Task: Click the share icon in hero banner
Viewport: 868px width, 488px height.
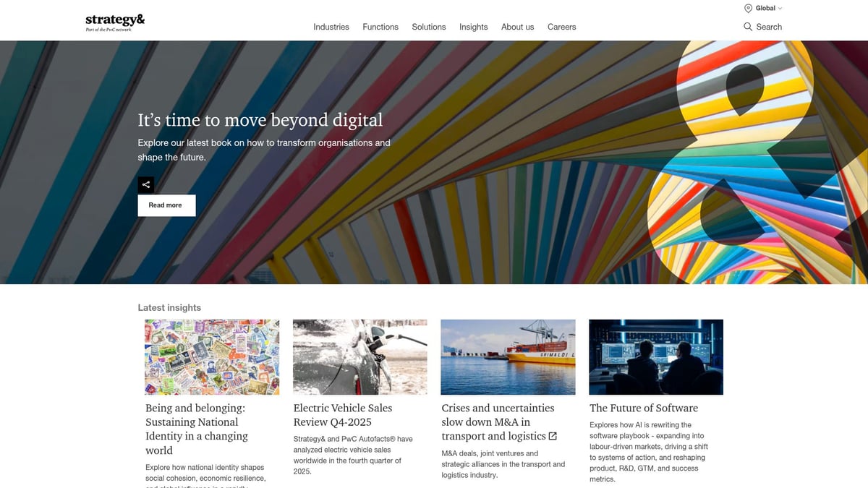Action: (146, 184)
